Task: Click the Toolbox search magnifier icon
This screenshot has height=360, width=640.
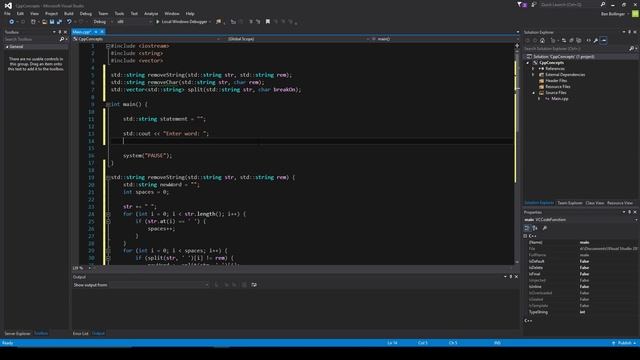Action: click(62, 39)
